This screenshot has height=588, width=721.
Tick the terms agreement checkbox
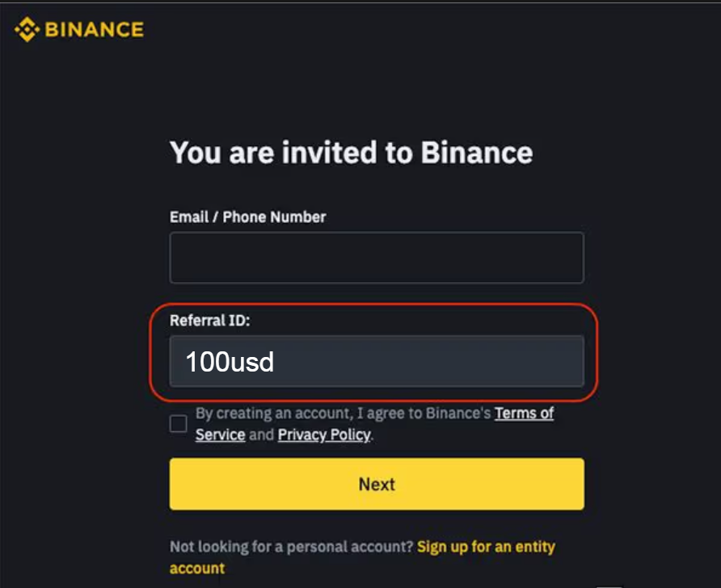pyautogui.click(x=179, y=423)
